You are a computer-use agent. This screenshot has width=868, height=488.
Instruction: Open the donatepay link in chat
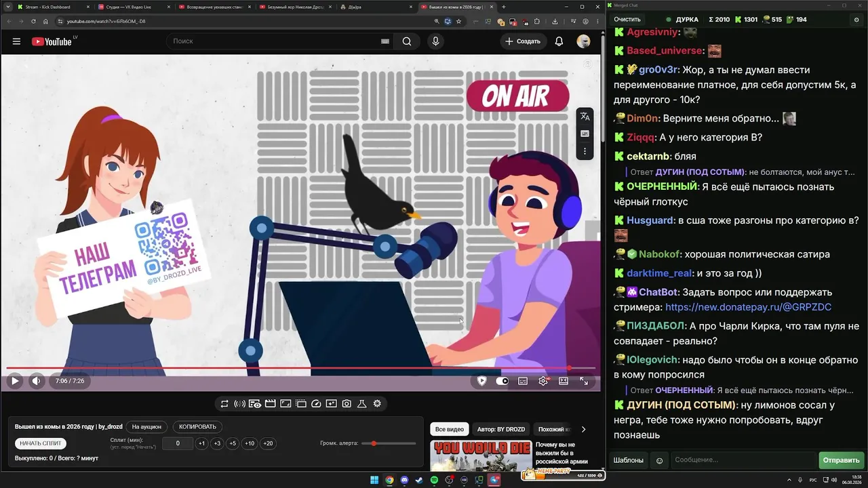tap(748, 307)
